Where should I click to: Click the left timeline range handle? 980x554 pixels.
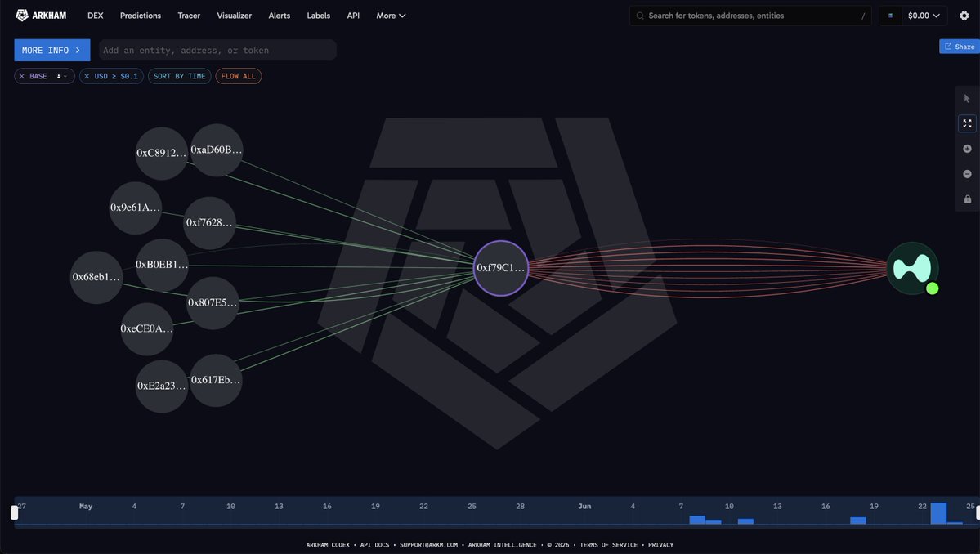(15, 513)
